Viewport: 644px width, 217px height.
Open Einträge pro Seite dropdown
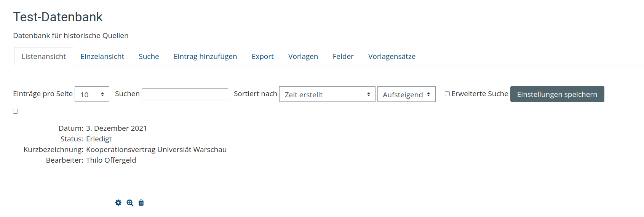92,94
